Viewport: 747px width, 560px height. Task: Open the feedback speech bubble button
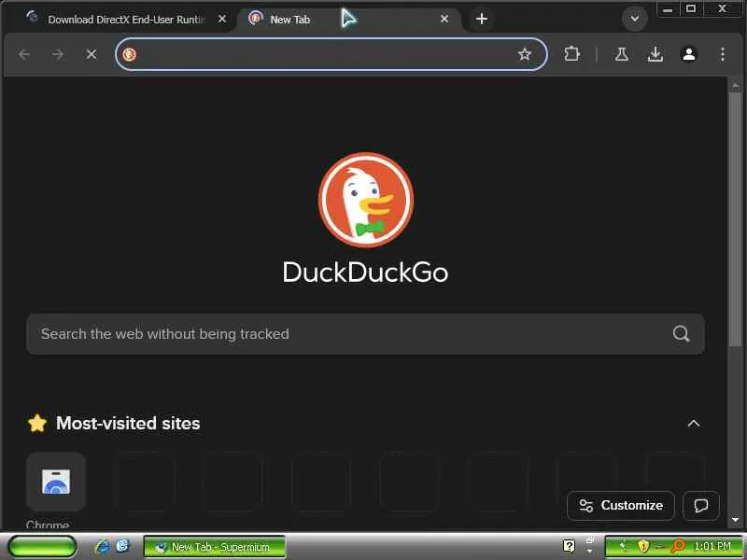click(701, 505)
